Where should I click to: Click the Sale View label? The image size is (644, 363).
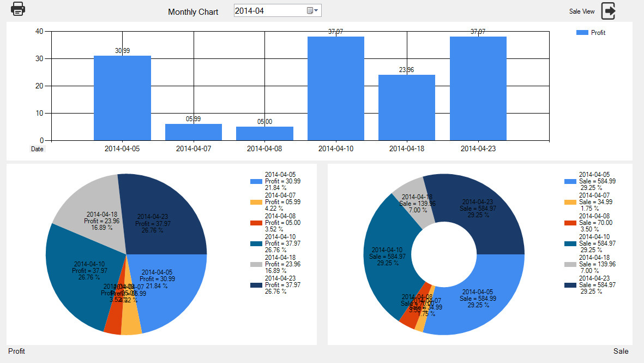(582, 11)
